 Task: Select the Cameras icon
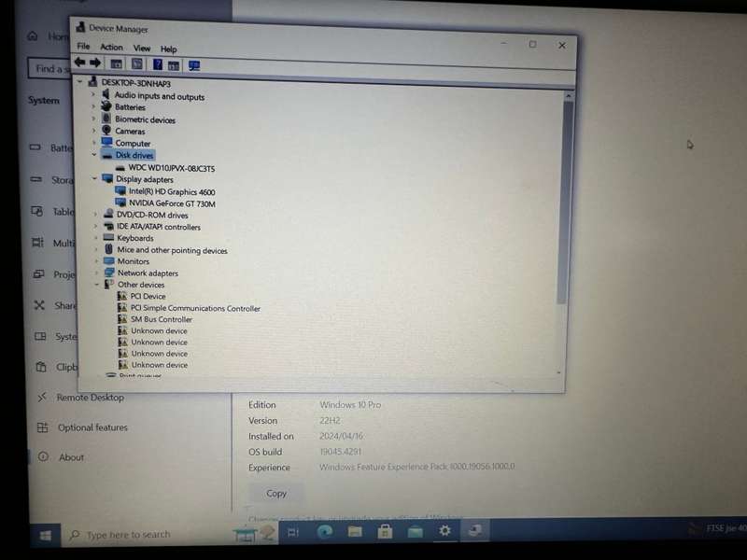[x=106, y=130]
